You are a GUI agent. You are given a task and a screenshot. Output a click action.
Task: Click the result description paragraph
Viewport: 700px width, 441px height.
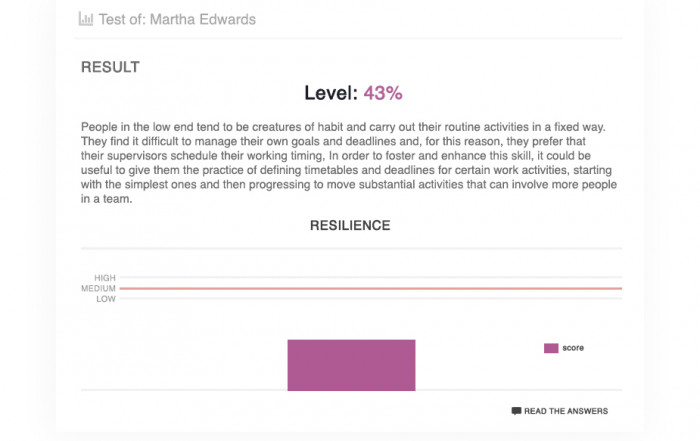tap(349, 162)
